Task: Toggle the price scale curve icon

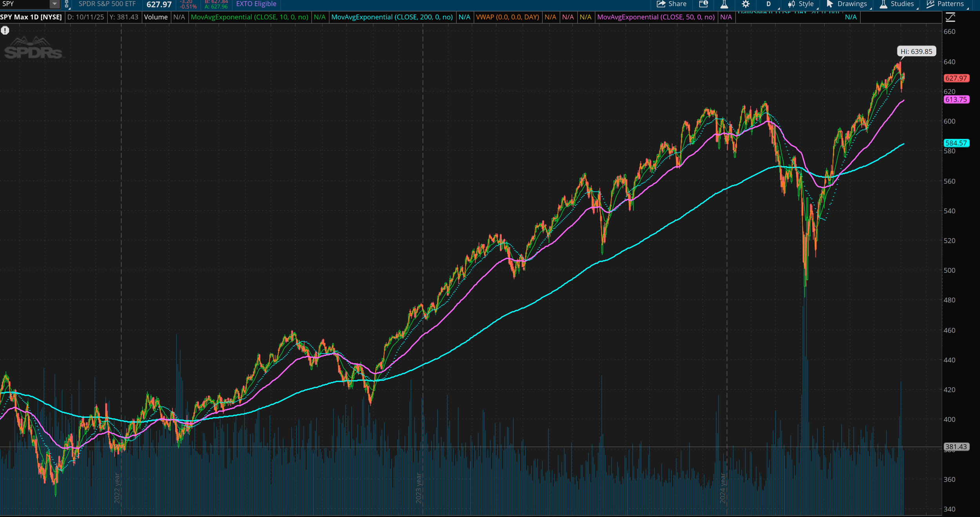Action: click(950, 17)
